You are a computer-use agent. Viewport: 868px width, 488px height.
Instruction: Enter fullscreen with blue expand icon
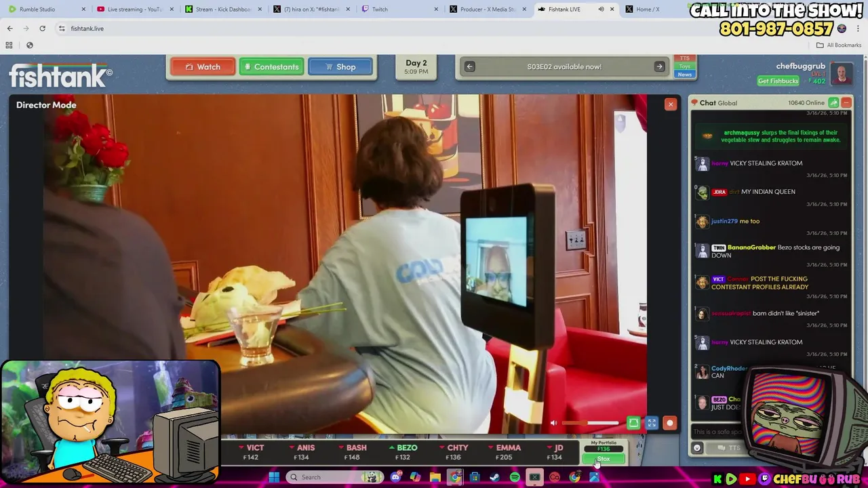[x=652, y=423]
